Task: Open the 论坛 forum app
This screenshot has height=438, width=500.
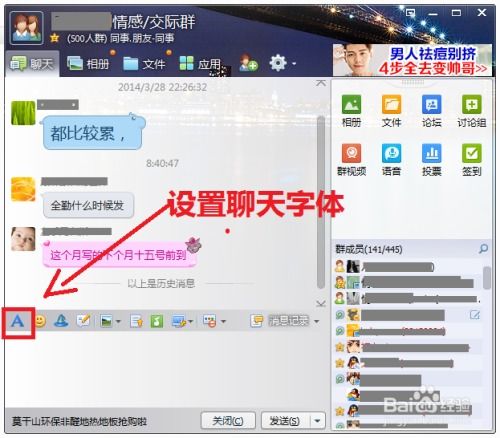Action: coord(432,111)
